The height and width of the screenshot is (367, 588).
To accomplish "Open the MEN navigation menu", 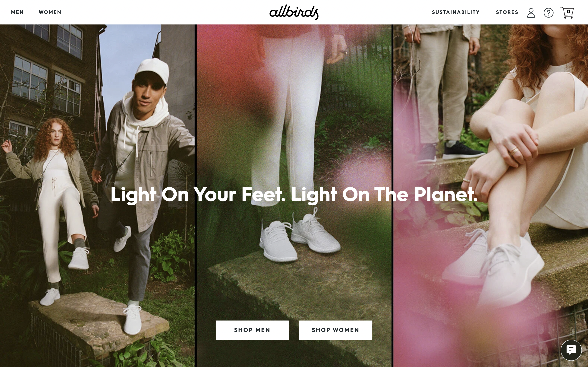I will [17, 12].
